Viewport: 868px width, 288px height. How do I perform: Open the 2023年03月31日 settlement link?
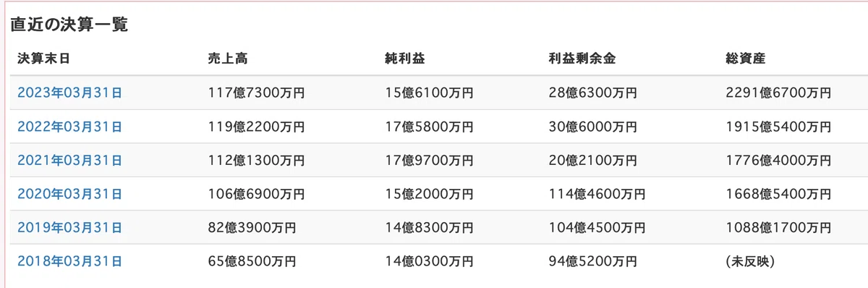(x=69, y=93)
